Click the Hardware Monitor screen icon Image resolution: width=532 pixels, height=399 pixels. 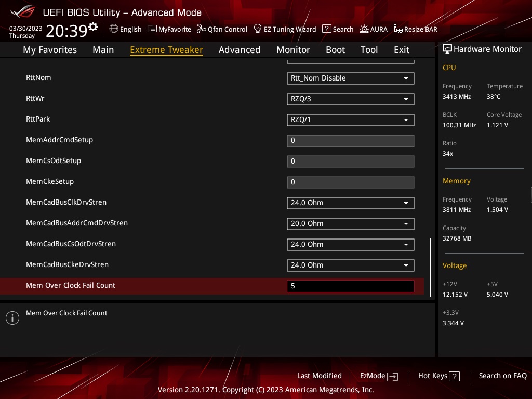447,49
